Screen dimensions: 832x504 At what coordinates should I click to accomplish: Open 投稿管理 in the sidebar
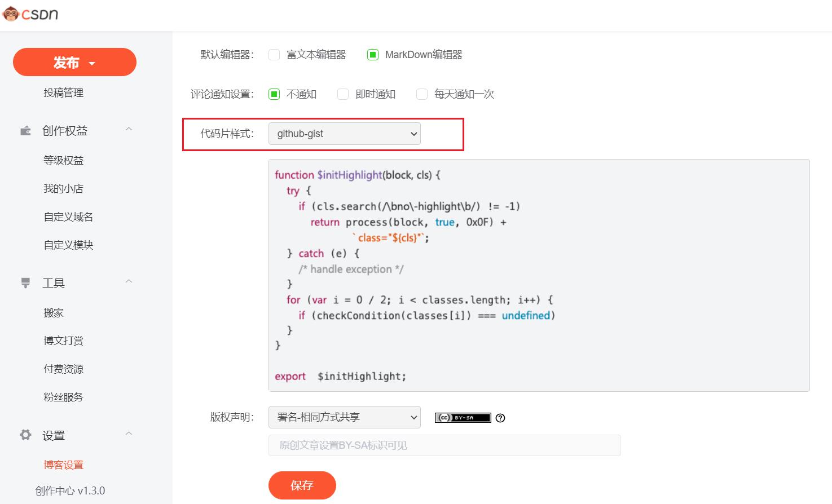click(x=63, y=93)
